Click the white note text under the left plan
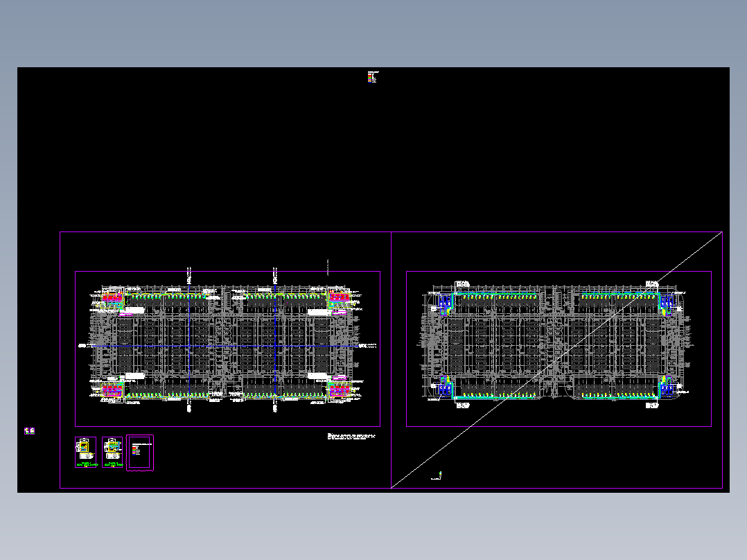The image size is (747, 560). (x=351, y=435)
